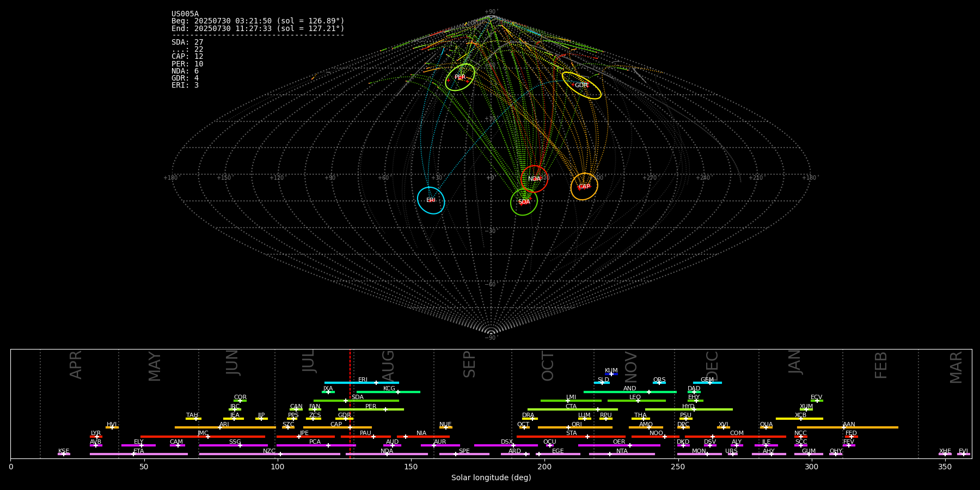The height and width of the screenshot is (490, 980).
Task: Click the GDR radiant ellipse on sky map
Action: point(581,85)
